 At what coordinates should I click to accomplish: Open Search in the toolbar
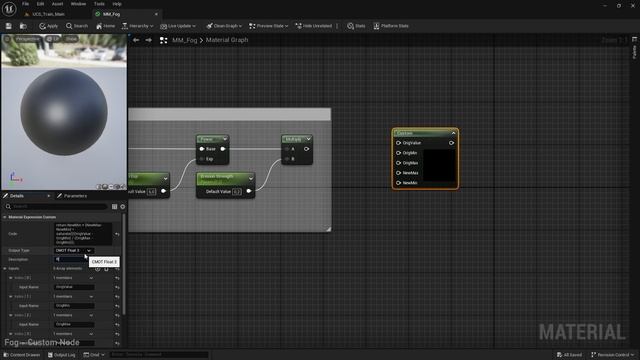pyautogui.click(x=77, y=26)
